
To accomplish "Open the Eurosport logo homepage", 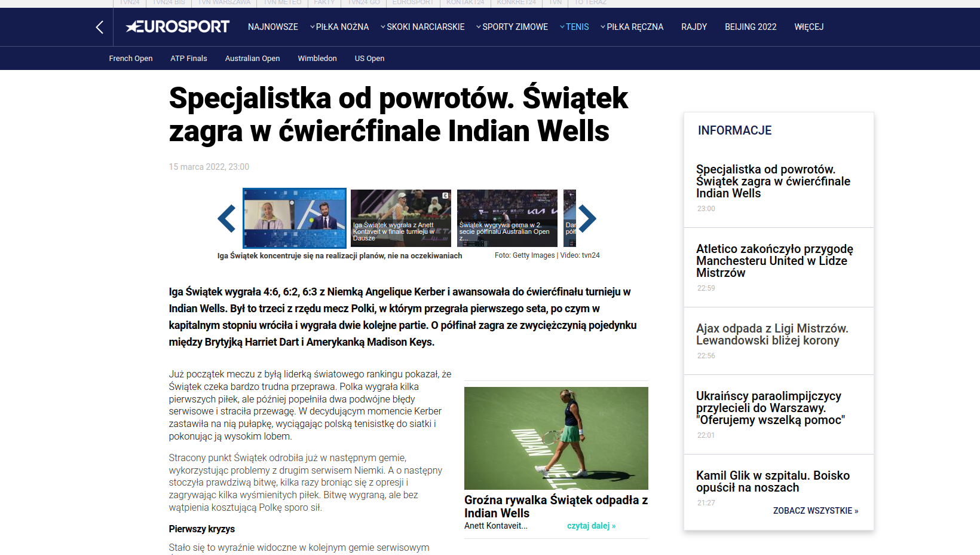I will 177,27.
